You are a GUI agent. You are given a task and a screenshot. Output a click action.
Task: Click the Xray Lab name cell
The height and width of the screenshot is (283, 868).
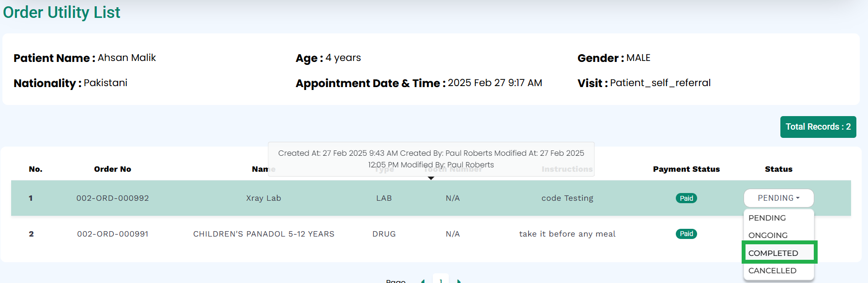(x=263, y=198)
